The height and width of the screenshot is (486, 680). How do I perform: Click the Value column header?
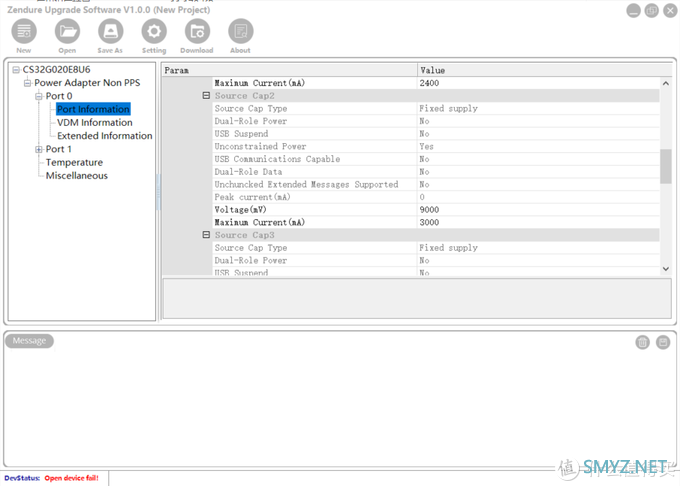[x=544, y=70]
